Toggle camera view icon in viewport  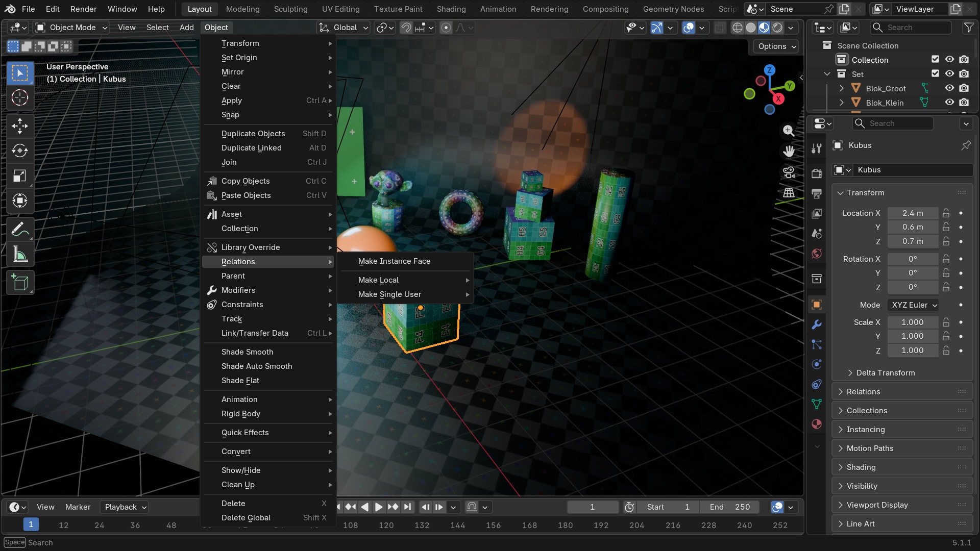coord(789,172)
